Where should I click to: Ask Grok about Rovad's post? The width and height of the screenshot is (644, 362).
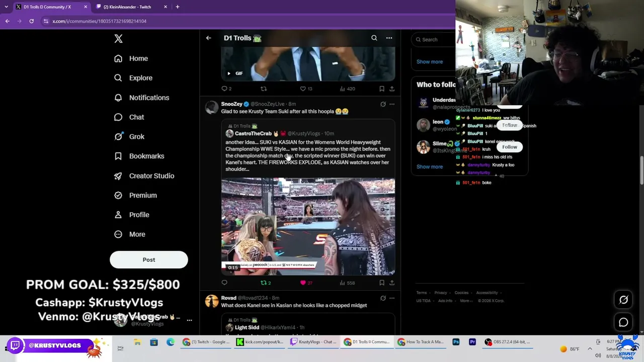click(x=383, y=298)
